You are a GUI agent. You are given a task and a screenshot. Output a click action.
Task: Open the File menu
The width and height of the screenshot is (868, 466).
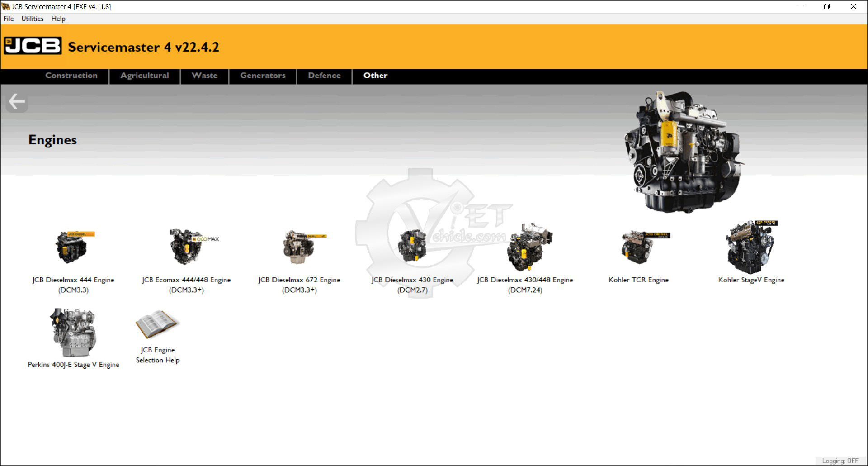[9, 19]
